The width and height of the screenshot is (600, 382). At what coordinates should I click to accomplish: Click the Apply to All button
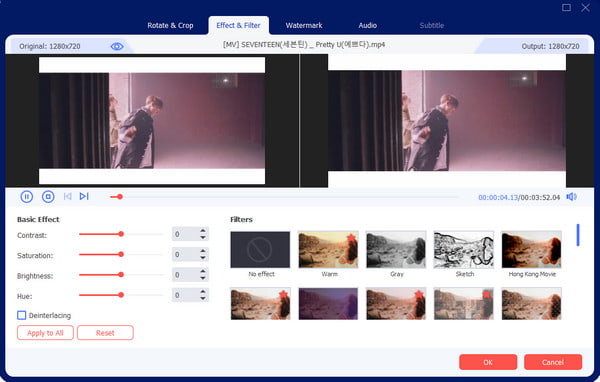click(x=45, y=333)
